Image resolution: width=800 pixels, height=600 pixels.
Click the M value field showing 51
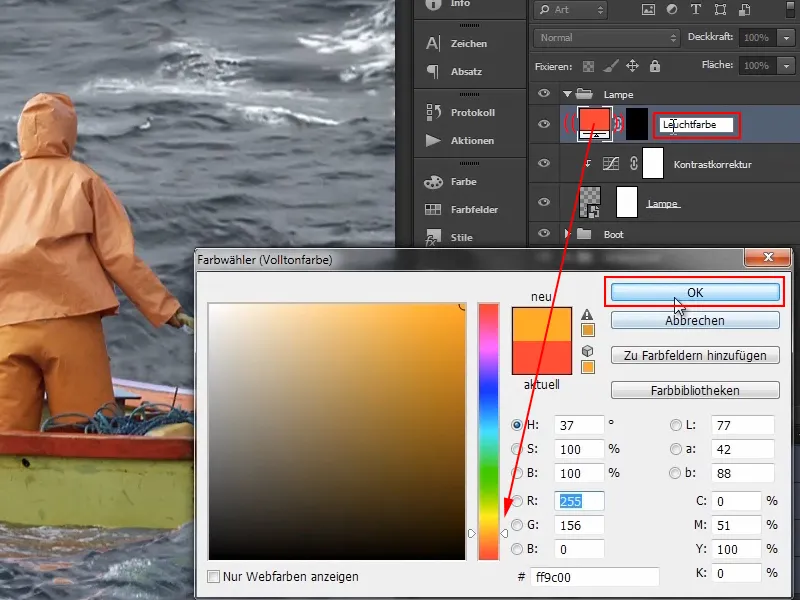736,525
